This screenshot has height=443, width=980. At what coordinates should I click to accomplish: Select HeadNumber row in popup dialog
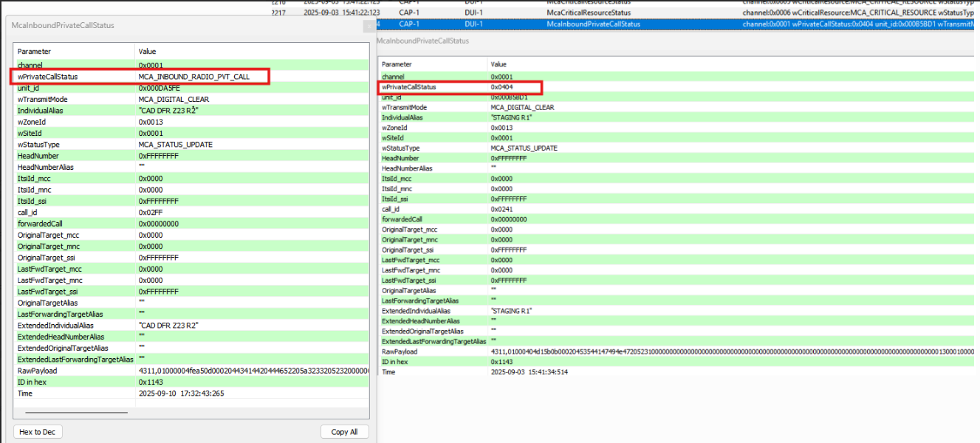tap(191, 156)
